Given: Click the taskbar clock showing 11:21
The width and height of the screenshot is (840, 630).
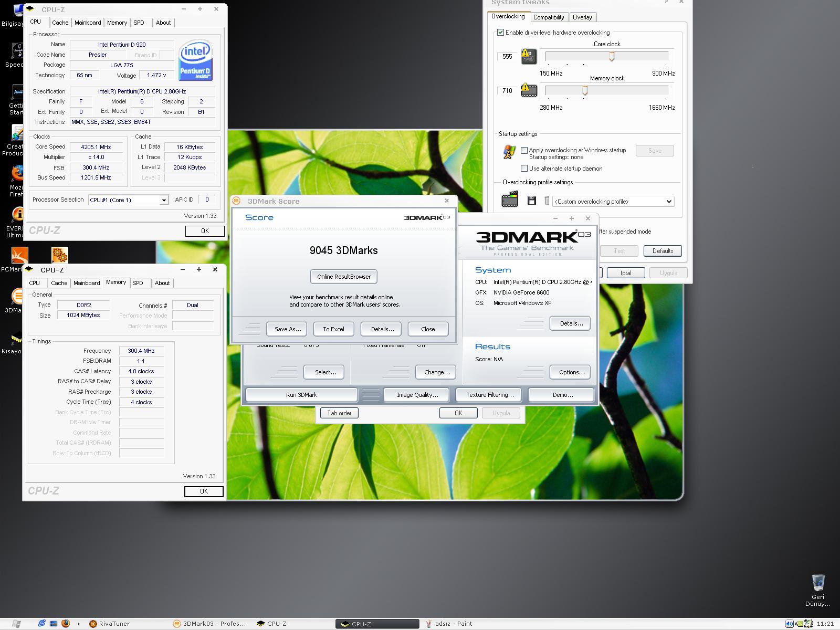Looking at the screenshot, I should pyautogui.click(x=825, y=624).
